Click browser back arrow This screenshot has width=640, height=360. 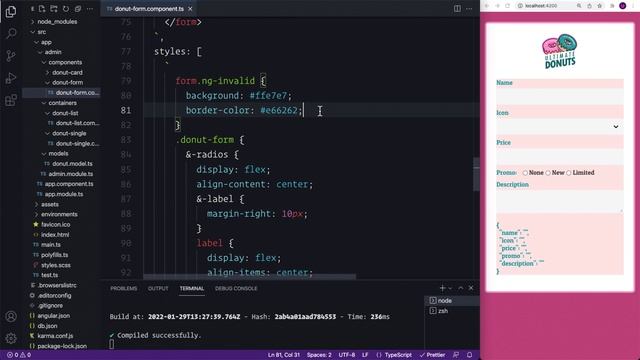click(487, 6)
